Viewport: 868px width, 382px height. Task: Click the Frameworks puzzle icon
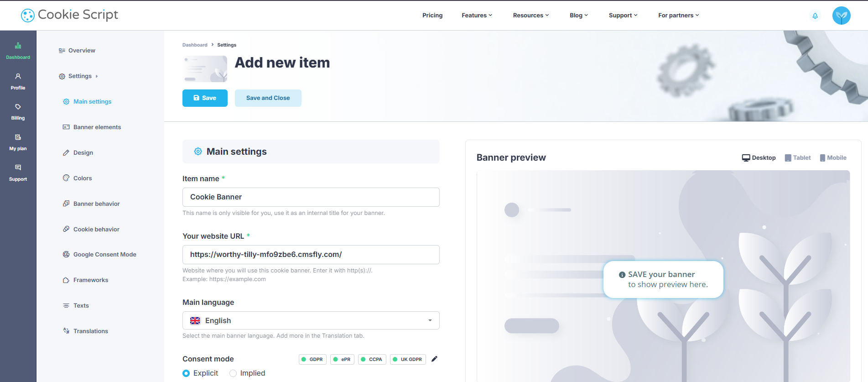pyautogui.click(x=66, y=280)
